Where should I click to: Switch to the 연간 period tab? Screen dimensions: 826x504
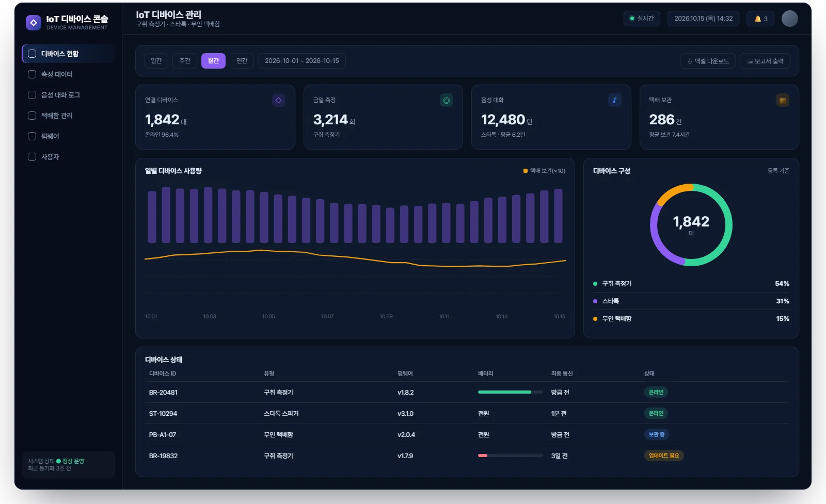tap(242, 61)
